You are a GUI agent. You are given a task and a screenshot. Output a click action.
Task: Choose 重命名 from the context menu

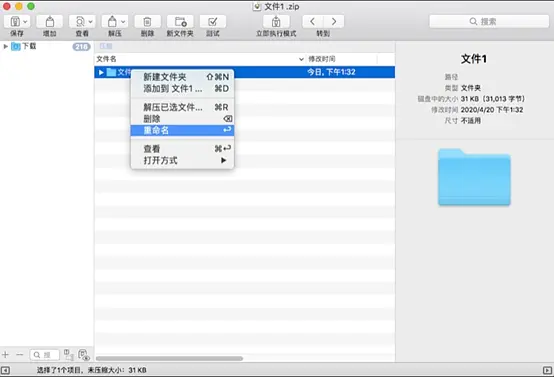(182, 130)
